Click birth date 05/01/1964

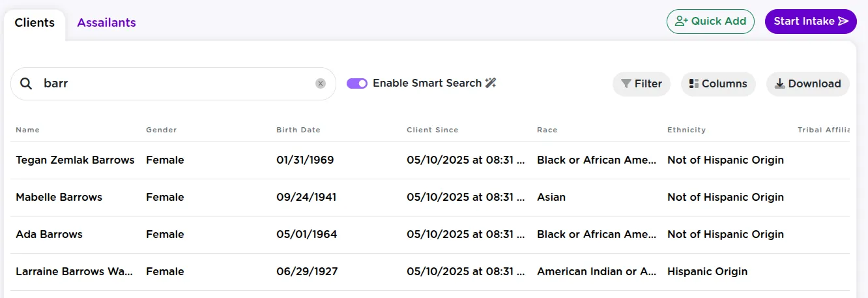[x=306, y=234]
